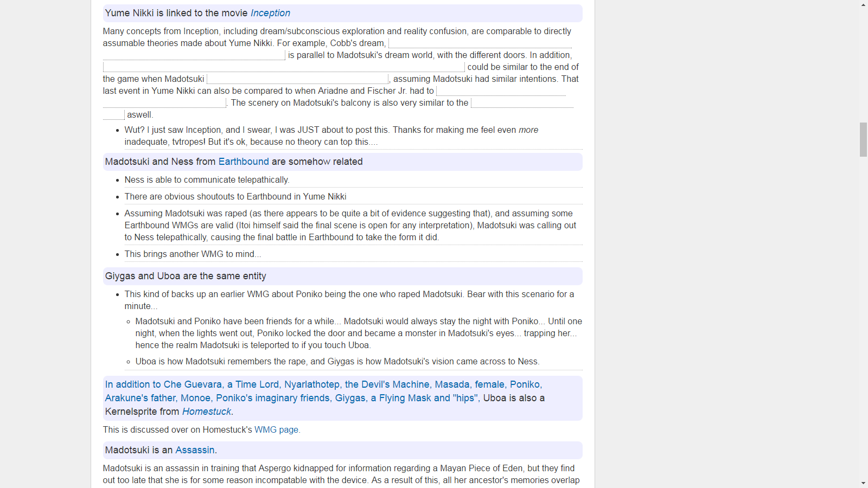The height and width of the screenshot is (488, 868).
Task: Click the Monoe link
Action: pyautogui.click(x=195, y=398)
